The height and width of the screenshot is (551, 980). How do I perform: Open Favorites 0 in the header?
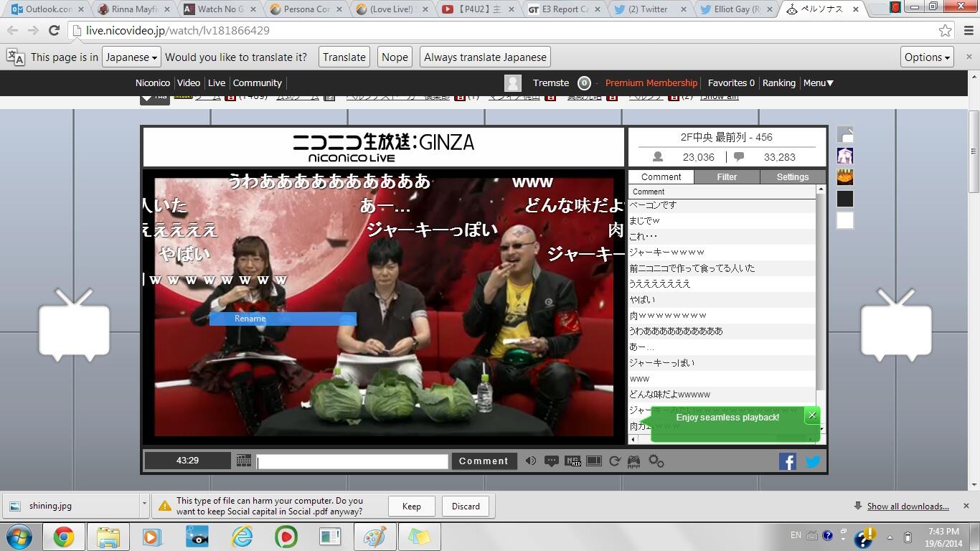tap(731, 83)
